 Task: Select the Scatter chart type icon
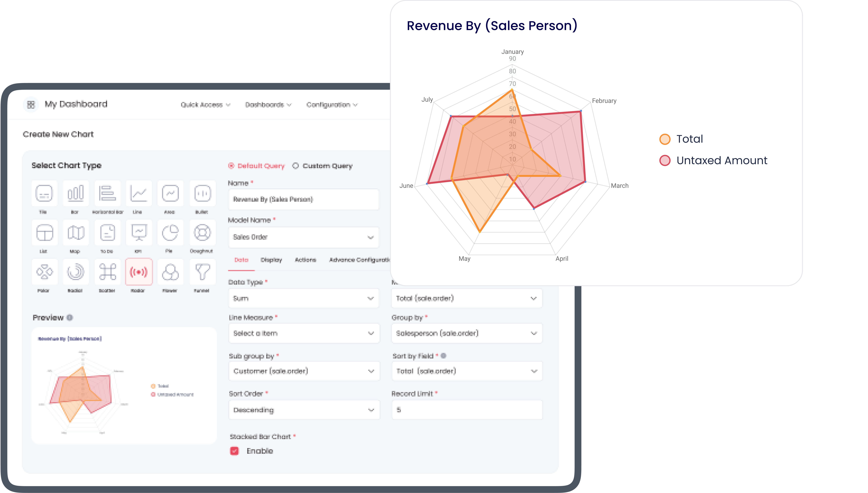point(107,272)
